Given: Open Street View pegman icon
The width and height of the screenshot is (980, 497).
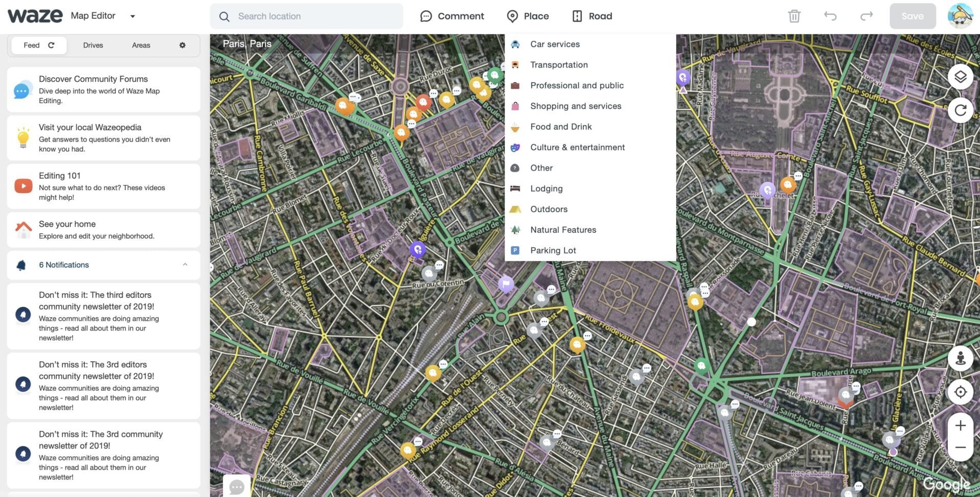Looking at the screenshot, I should tap(960, 358).
